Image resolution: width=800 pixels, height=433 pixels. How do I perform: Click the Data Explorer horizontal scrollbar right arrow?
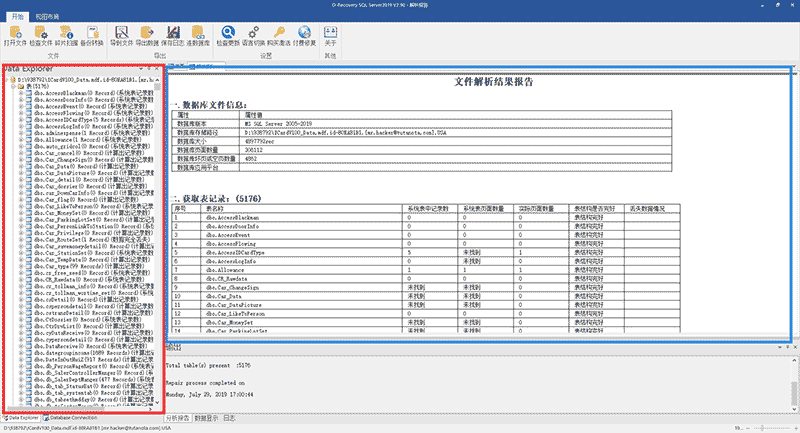(x=150, y=409)
